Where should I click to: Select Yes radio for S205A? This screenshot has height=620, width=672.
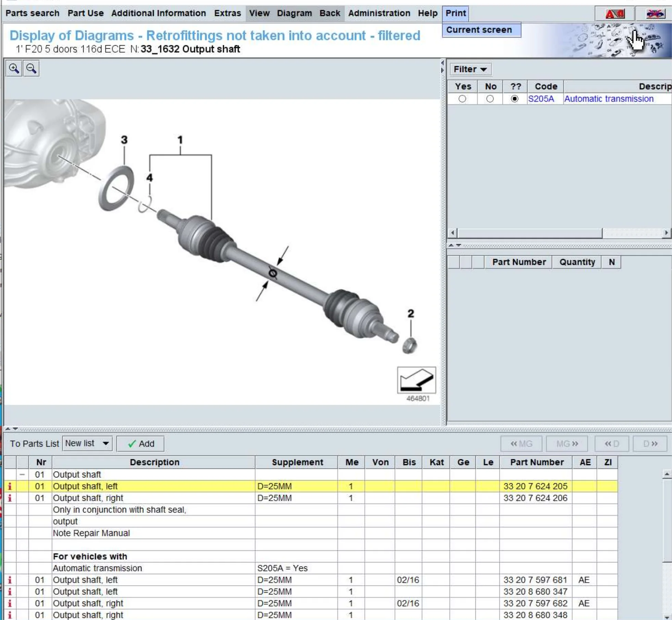(462, 99)
